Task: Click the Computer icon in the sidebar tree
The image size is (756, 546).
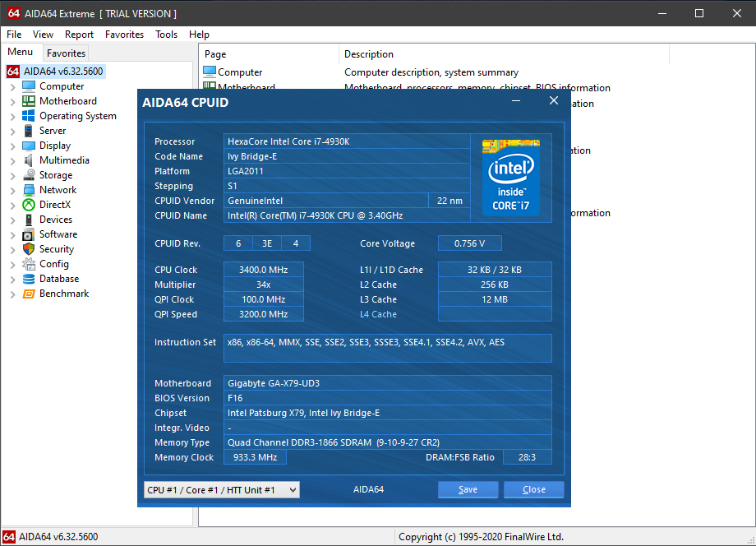Action: [x=29, y=86]
